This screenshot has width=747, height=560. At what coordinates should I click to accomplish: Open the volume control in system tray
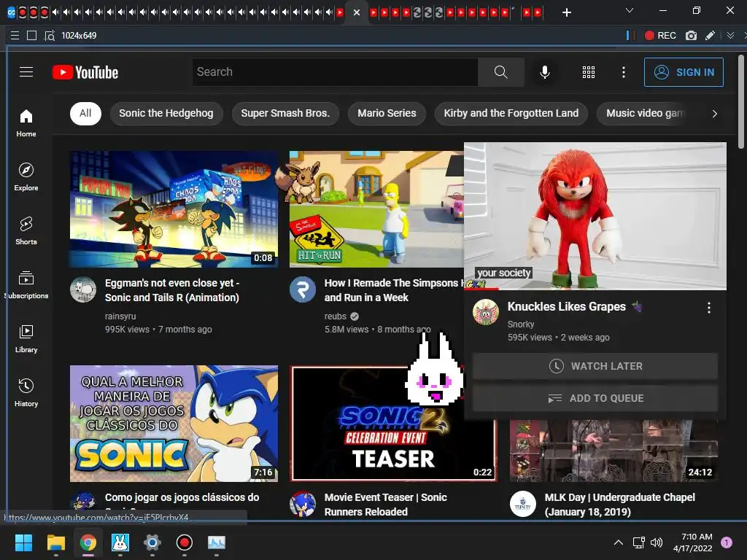click(x=657, y=542)
